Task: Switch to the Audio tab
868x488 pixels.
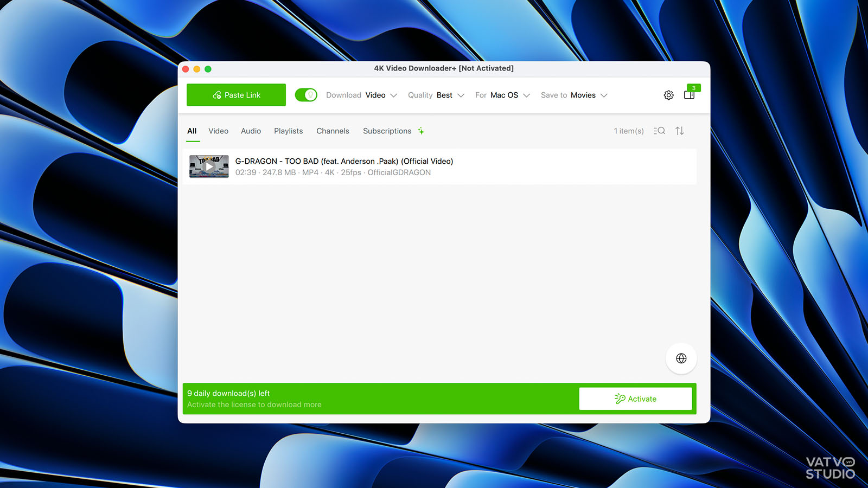Action: tap(251, 131)
